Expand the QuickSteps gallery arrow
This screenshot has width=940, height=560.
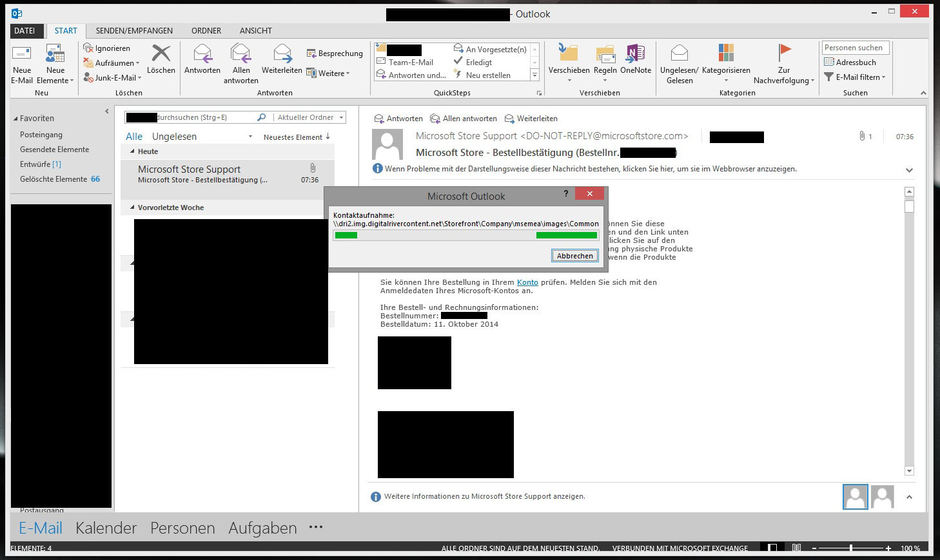click(534, 75)
